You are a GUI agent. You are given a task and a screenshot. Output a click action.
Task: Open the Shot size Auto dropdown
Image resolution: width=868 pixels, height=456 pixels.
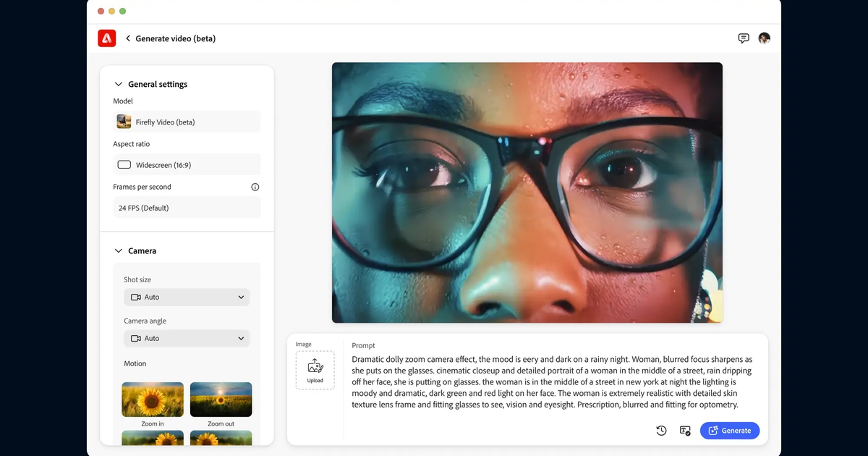click(x=187, y=297)
